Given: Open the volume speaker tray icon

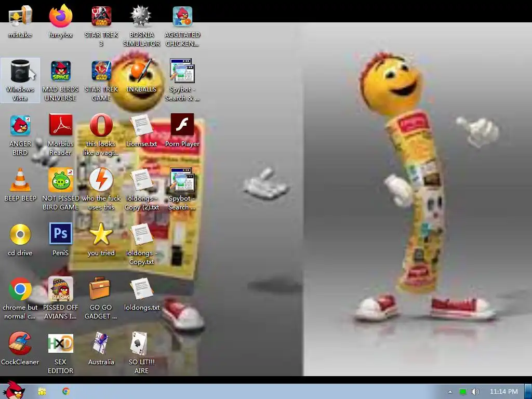Looking at the screenshot, I should pos(475,392).
